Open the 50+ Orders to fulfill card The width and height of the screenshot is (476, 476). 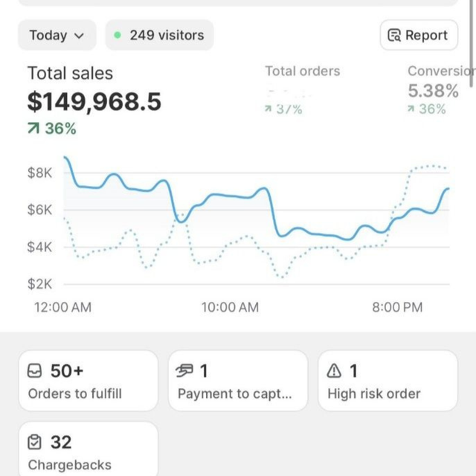click(x=89, y=381)
